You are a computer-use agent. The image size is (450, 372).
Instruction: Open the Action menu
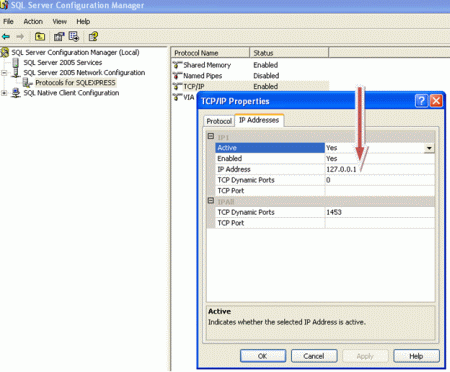33,22
